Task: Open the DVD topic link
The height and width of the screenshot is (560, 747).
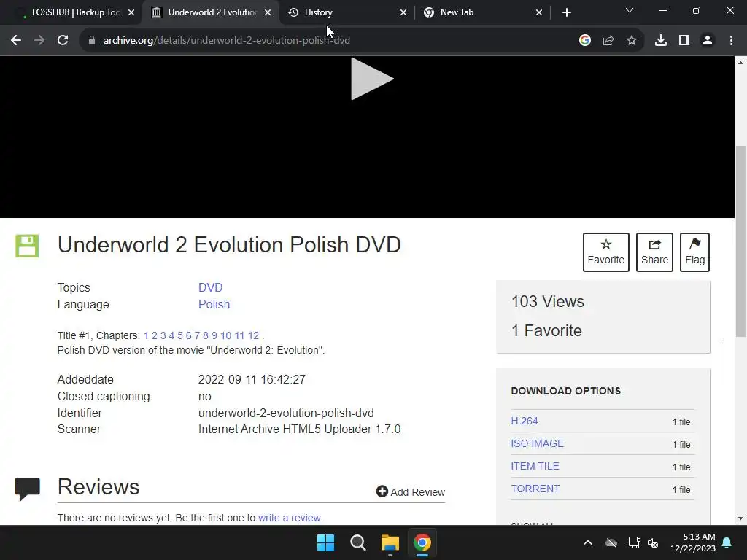Action: pos(211,287)
